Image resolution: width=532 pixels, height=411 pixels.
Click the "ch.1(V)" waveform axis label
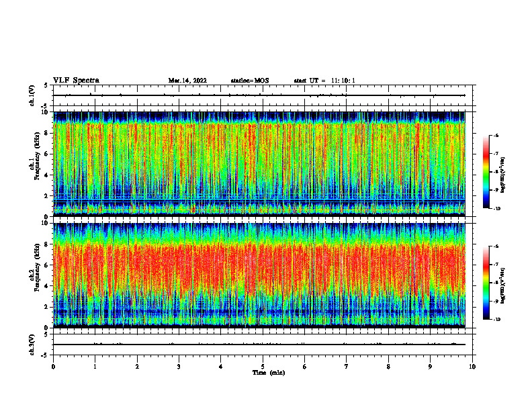pos(32,95)
